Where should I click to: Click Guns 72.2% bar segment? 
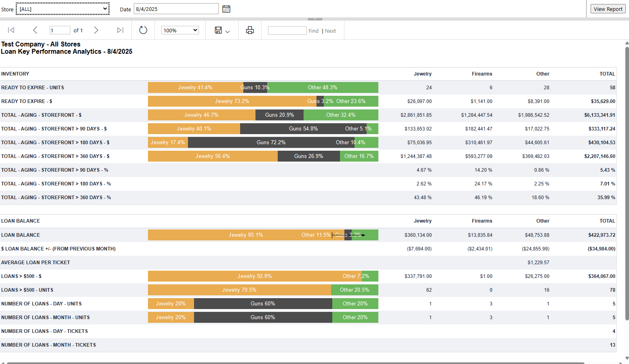[271, 143]
